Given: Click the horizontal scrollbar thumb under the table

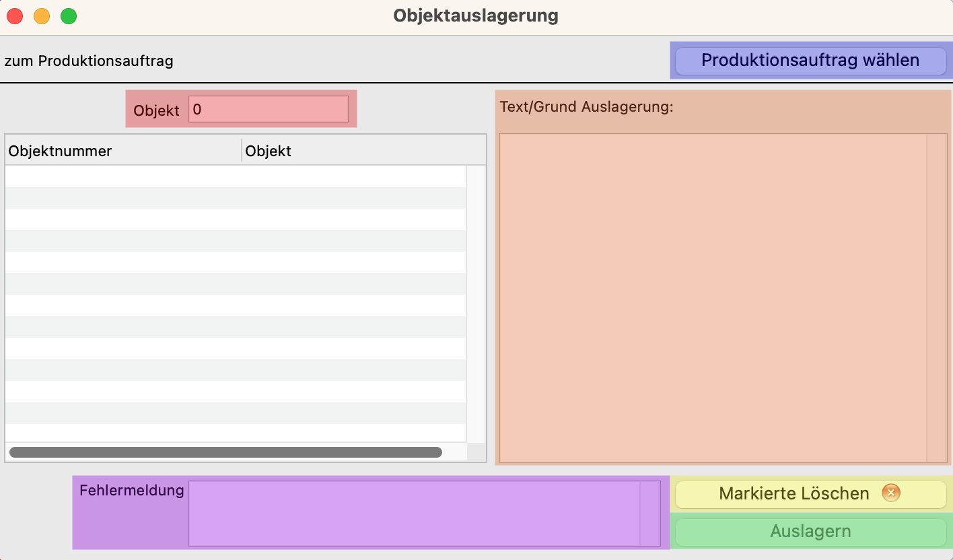Looking at the screenshot, I should pyautogui.click(x=225, y=452).
